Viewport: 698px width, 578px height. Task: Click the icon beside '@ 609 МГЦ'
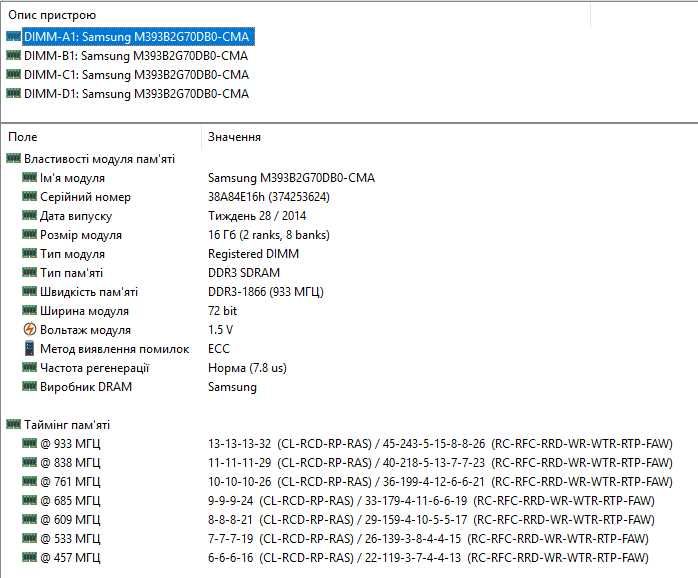point(29,519)
